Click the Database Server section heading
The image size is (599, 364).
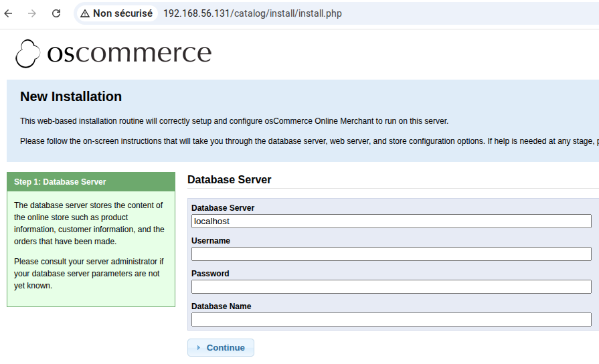click(x=229, y=179)
